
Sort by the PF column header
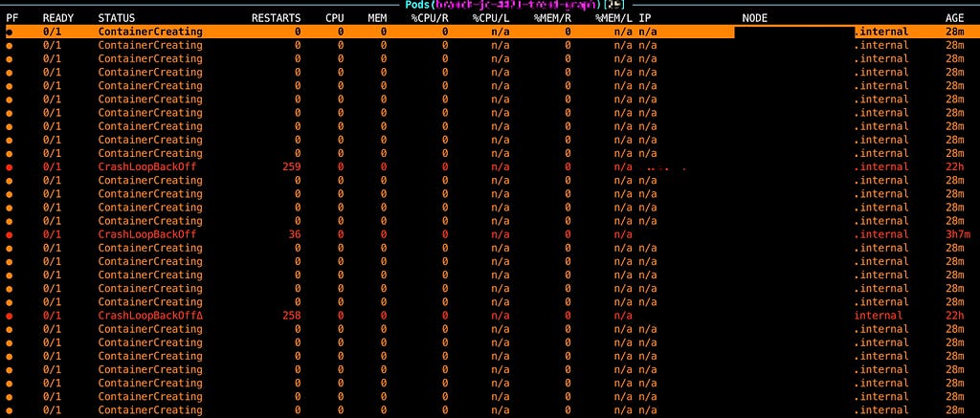tap(11, 18)
